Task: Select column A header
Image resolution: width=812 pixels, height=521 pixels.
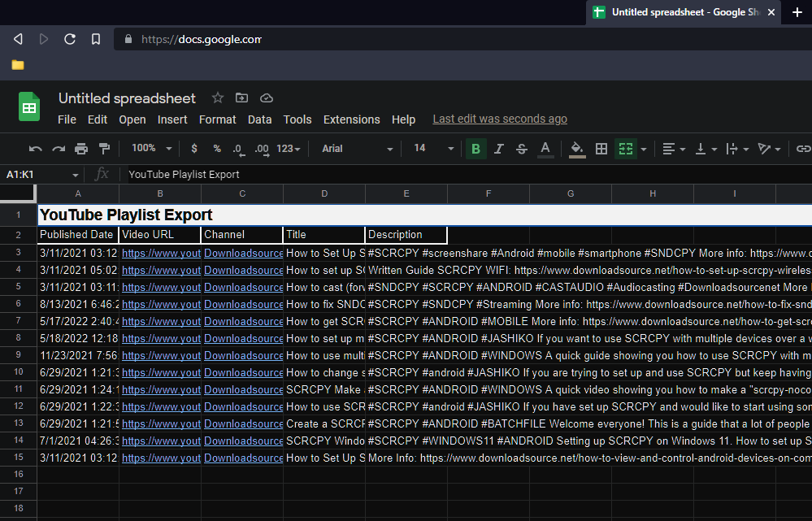Action: click(78, 193)
